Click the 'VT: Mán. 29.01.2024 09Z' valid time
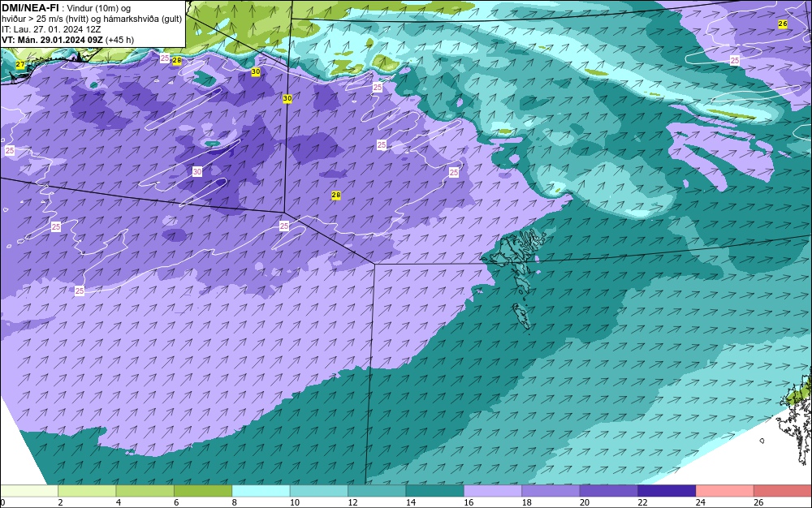The height and width of the screenshot is (508, 812). coord(52,40)
